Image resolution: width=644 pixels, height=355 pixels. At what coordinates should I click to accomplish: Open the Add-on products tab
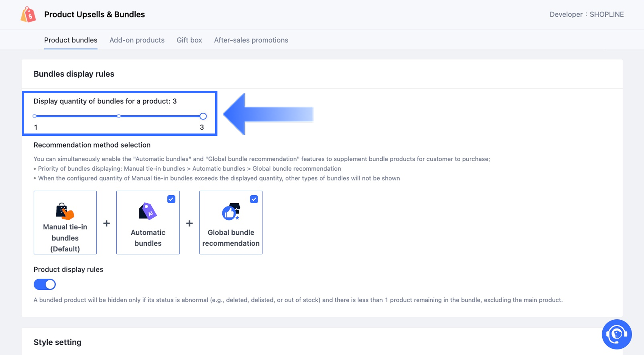137,40
